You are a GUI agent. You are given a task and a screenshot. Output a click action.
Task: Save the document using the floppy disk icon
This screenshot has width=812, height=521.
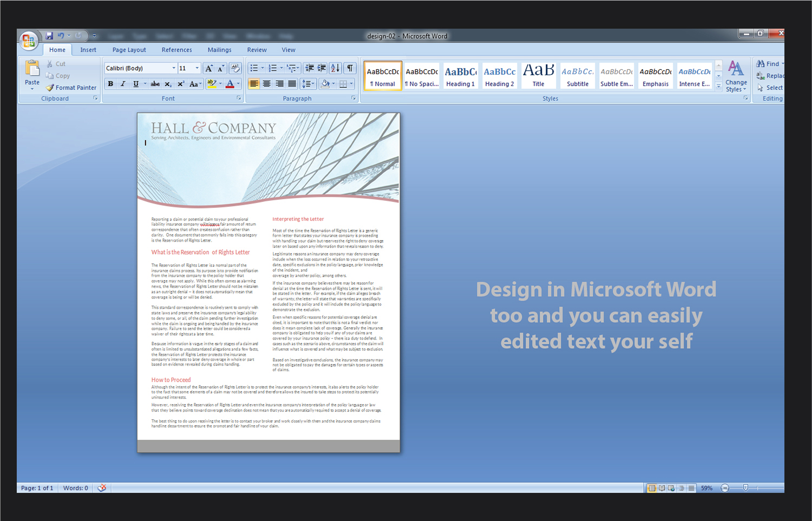(49, 36)
